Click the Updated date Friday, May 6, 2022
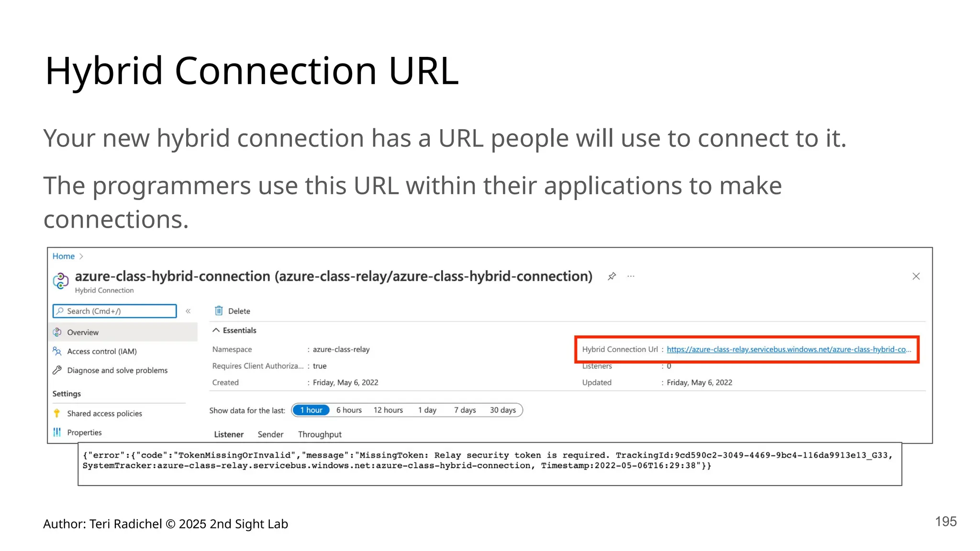Screen dimensions: 980x551 tap(700, 383)
